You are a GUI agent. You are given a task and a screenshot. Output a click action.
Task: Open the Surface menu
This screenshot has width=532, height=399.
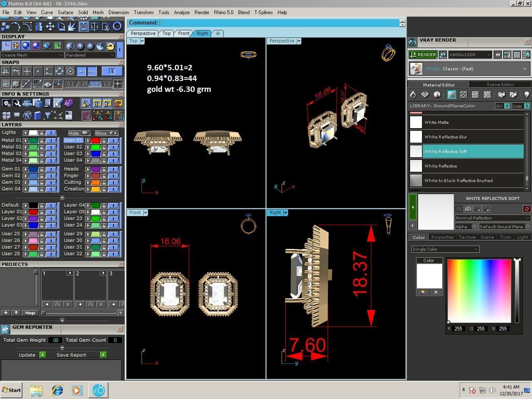pyautogui.click(x=65, y=12)
